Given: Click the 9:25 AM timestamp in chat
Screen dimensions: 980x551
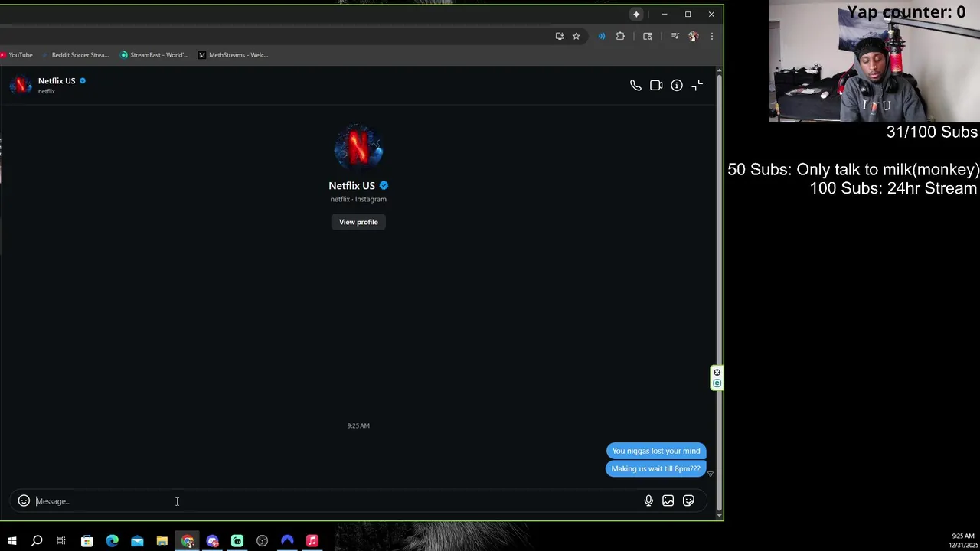Looking at the screenshot, I should click(358, 425).
